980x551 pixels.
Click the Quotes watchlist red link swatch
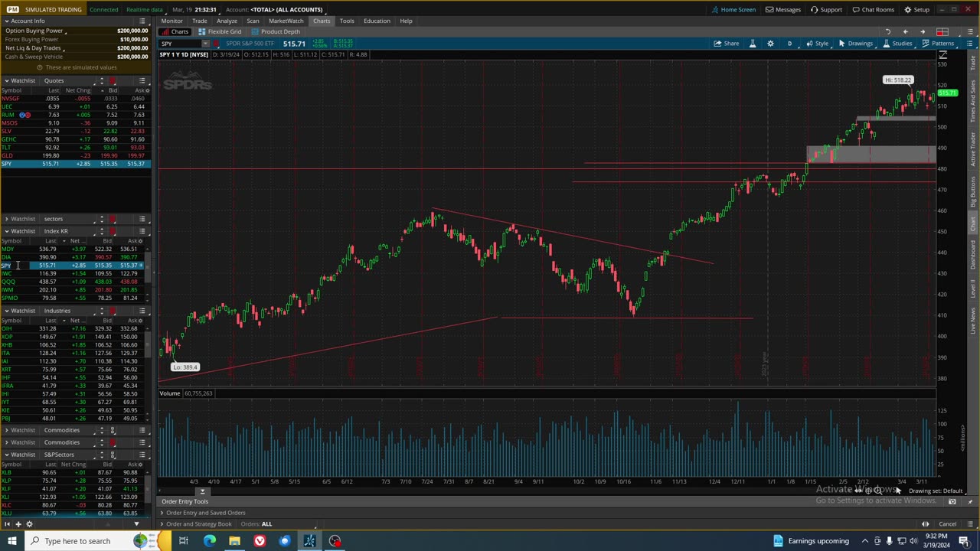(x=113, y=80)
